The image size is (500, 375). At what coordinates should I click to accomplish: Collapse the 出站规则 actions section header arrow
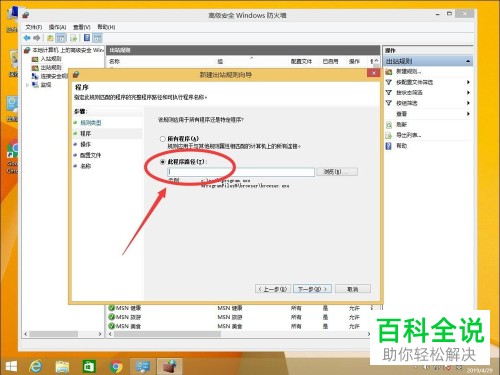468,61
